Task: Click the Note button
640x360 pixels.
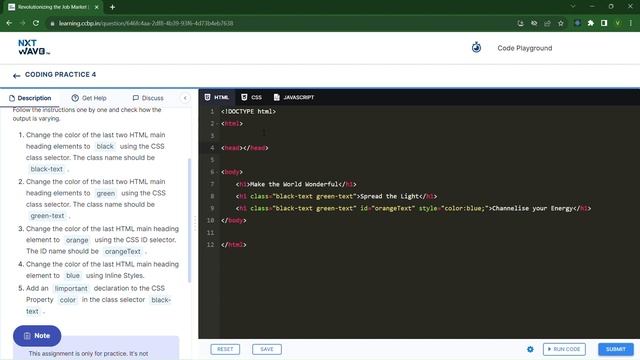Action: (37, 336)
